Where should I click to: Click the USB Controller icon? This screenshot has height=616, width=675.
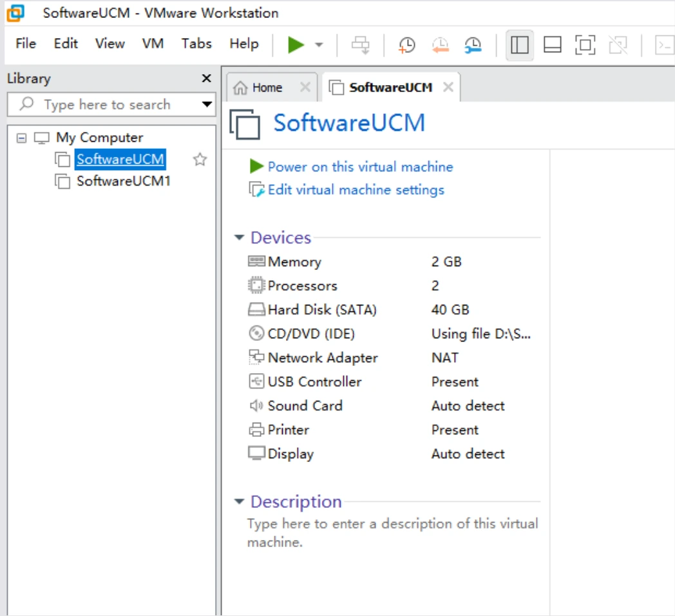click(256, 381)
